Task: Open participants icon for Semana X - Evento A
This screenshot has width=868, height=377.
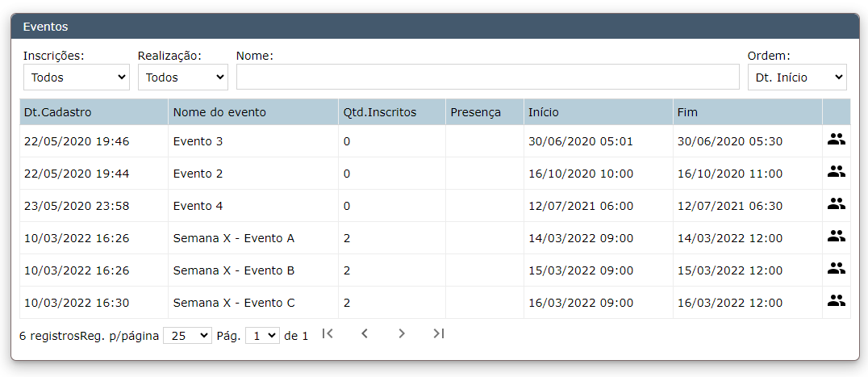Action: click(x=837, y=237)
